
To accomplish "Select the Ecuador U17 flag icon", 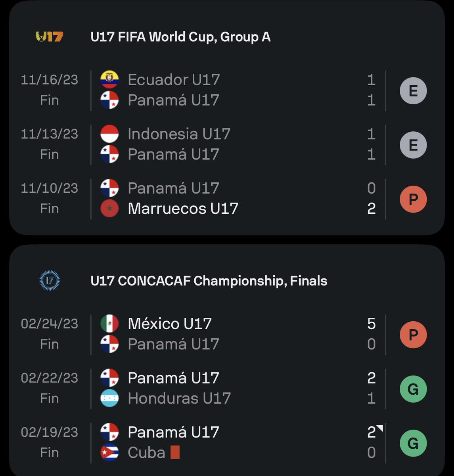I will [x=109, y=80].
